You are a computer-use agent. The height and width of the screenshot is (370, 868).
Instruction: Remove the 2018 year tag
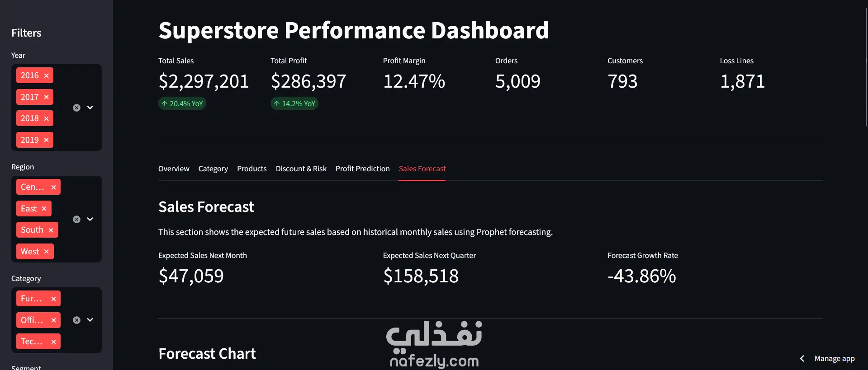[46, 119]
